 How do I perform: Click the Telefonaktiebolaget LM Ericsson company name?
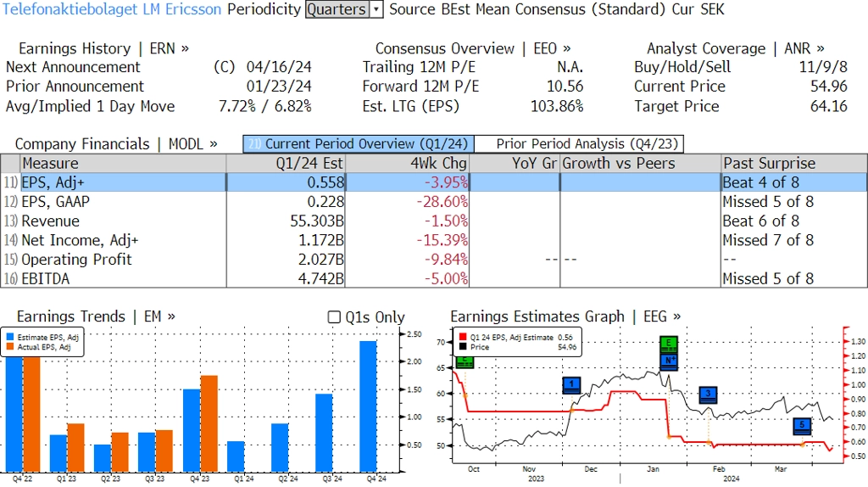[112, 9]
